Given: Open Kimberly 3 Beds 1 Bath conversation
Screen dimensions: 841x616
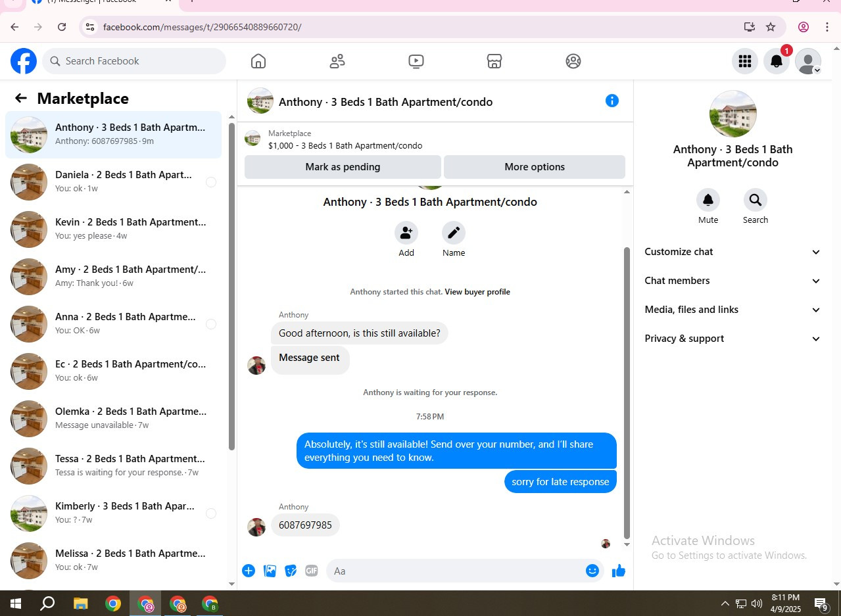Looking at the screenshot, I should tap(113, 513).
